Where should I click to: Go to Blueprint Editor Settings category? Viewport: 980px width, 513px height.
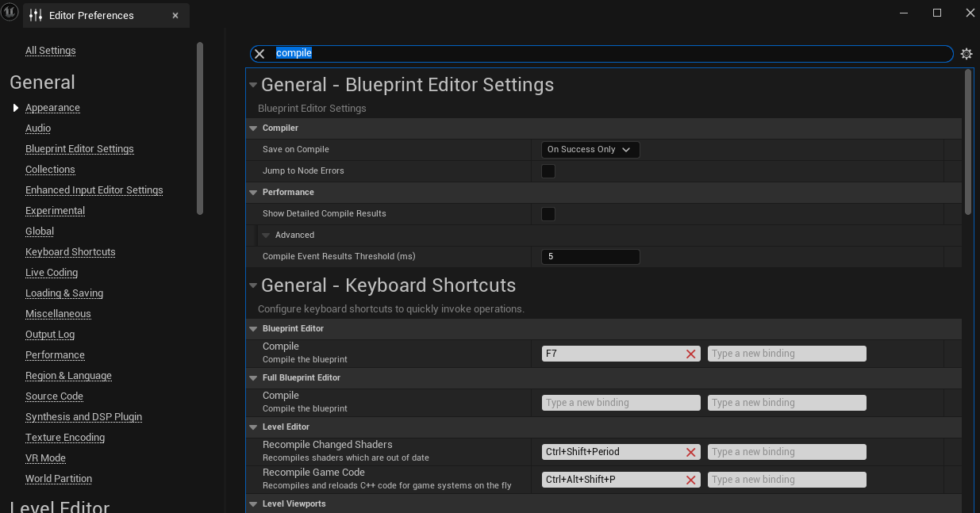click(x=79, y=149)
